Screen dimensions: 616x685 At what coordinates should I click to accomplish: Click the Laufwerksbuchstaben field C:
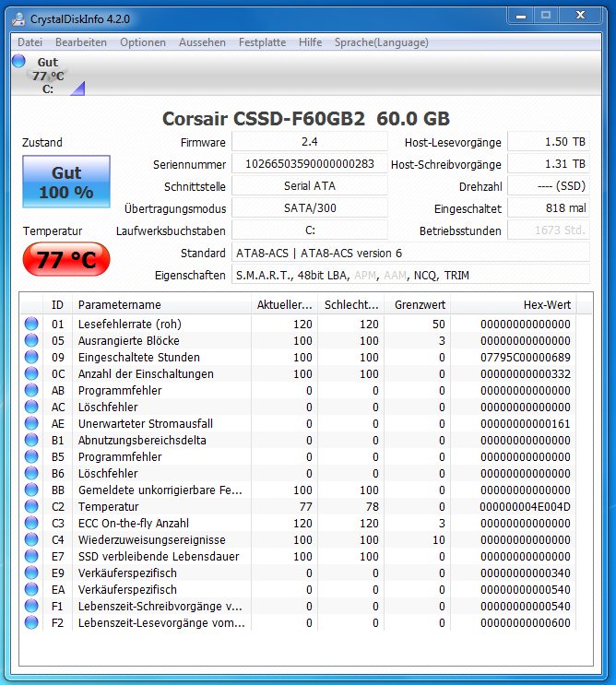[x=310, y=230]
